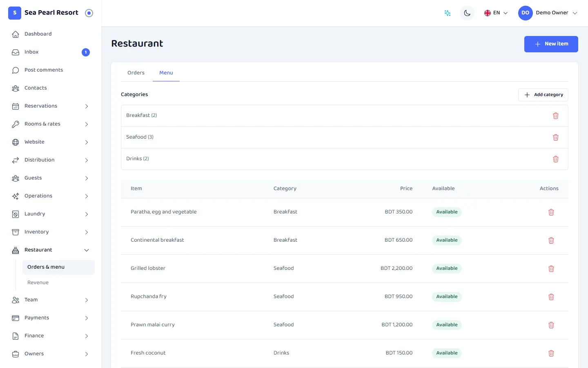Click the New item button
The height and width of the screenshot is (368, 588).
(551, 44)
